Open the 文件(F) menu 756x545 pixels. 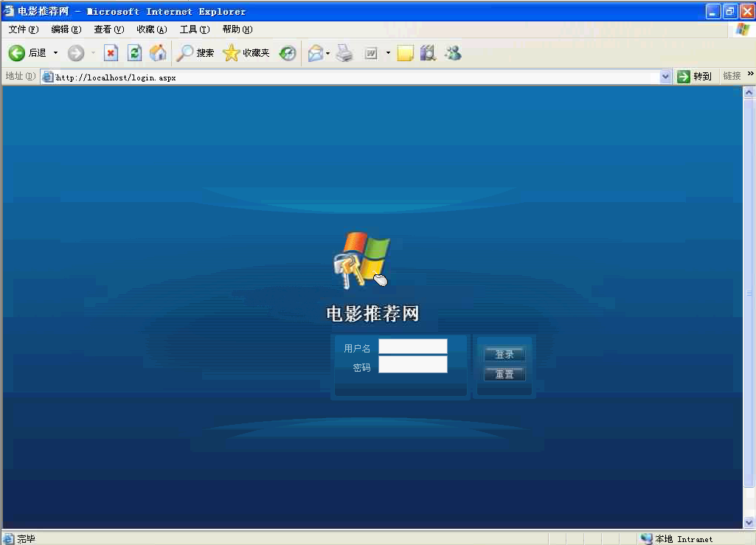tap(23, 29)
